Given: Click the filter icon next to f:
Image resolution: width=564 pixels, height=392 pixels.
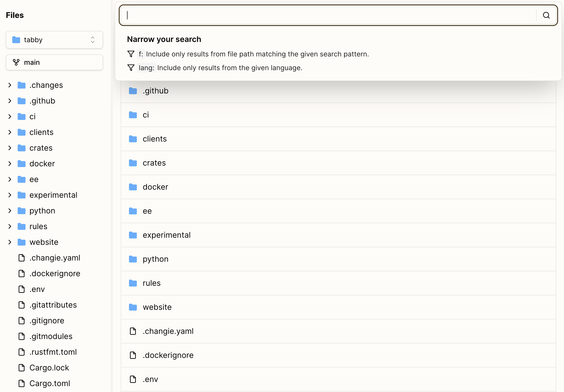Looking at the screenshot, I should point(131,54).
